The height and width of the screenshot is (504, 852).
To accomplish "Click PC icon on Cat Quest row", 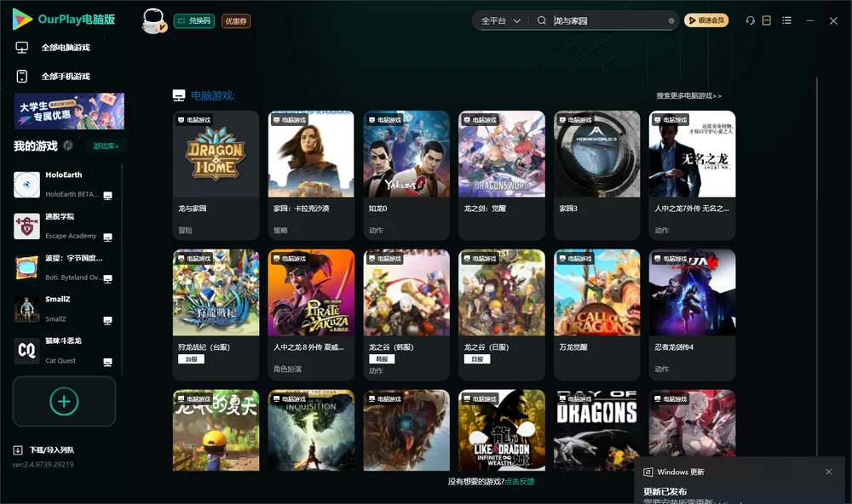I will (107, 363).
